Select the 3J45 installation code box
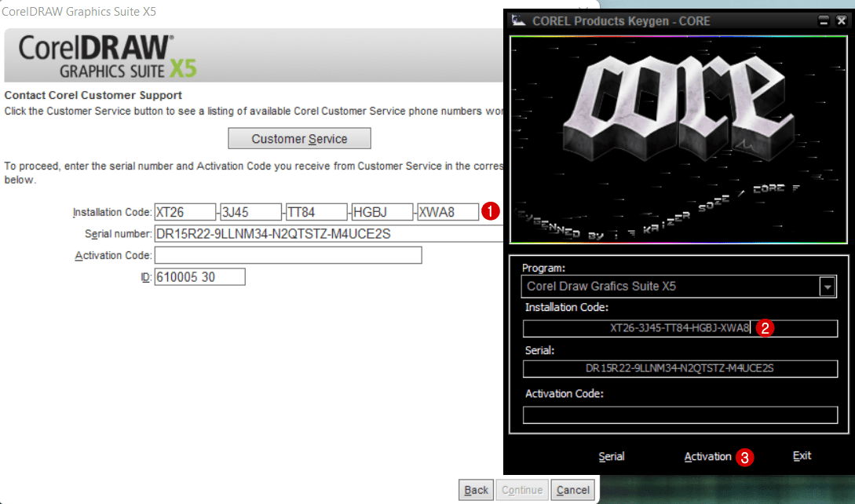Screen dimensions: 855x504 (250, 212)
